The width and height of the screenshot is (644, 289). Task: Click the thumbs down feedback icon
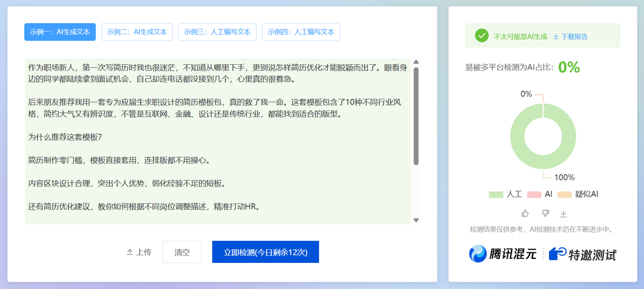[x=545, y=214]
